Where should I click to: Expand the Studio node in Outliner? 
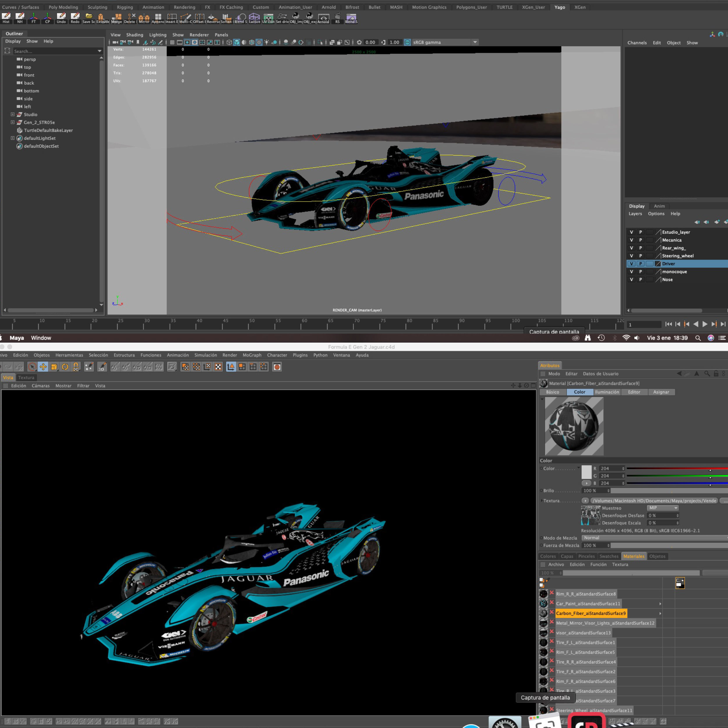coord(13,114)
